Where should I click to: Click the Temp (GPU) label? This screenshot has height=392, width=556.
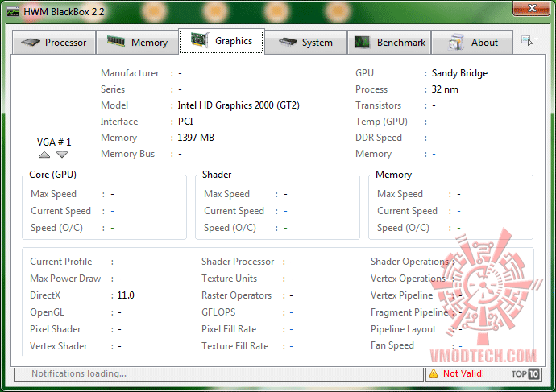pos(381,122)
